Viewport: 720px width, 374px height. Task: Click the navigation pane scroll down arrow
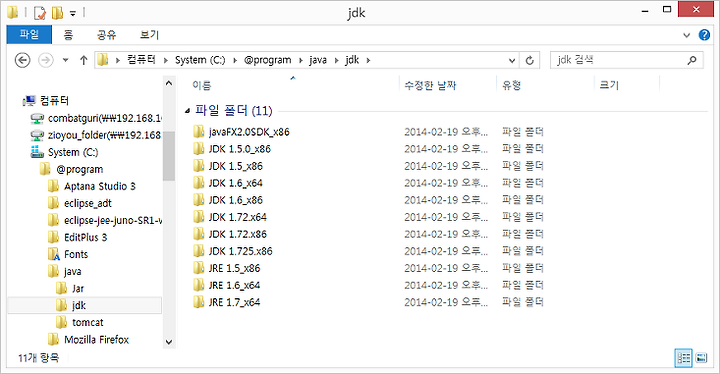point(169,342)
